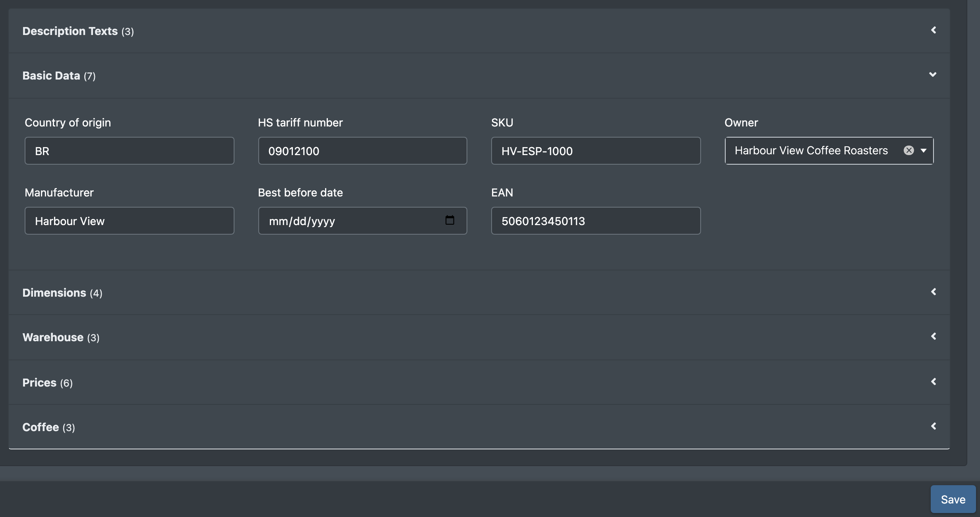Expand the Prices section chevron

[934, 382]
